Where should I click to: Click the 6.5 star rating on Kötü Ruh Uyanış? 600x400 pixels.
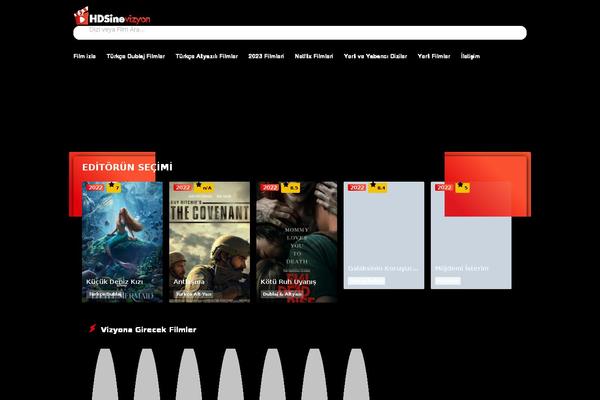(x=291, y=187)
